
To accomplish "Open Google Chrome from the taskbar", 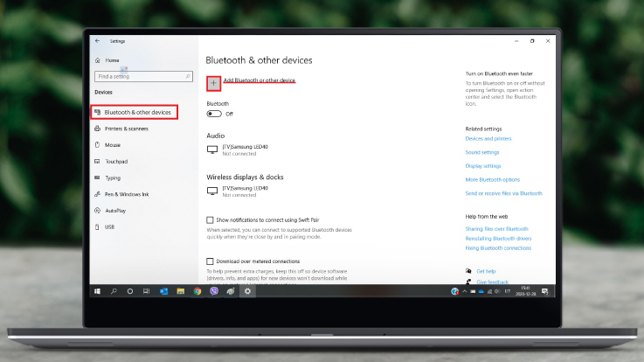I will coord(197,291).
